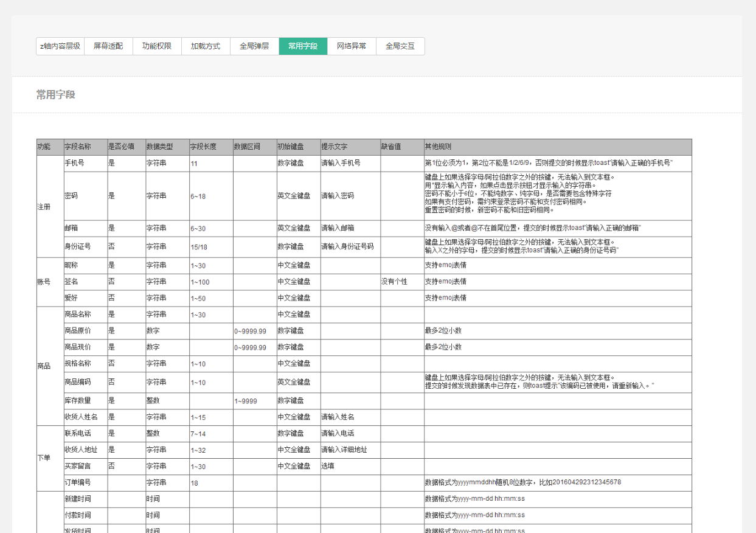Open the 全局弹层 tab
Viewport: 756px width, 533px height.
(254, 46)
